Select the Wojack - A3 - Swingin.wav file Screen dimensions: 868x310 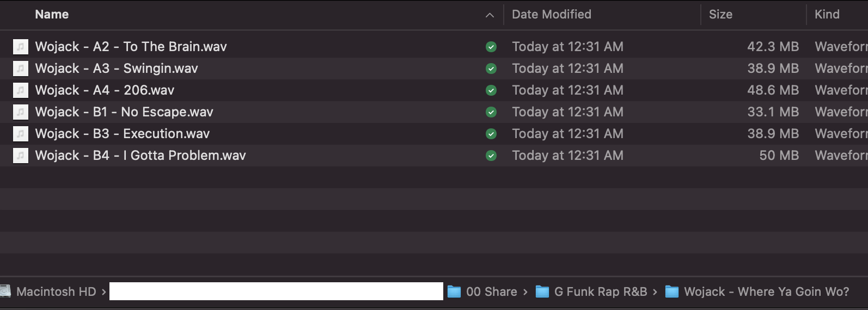point(117,69)
